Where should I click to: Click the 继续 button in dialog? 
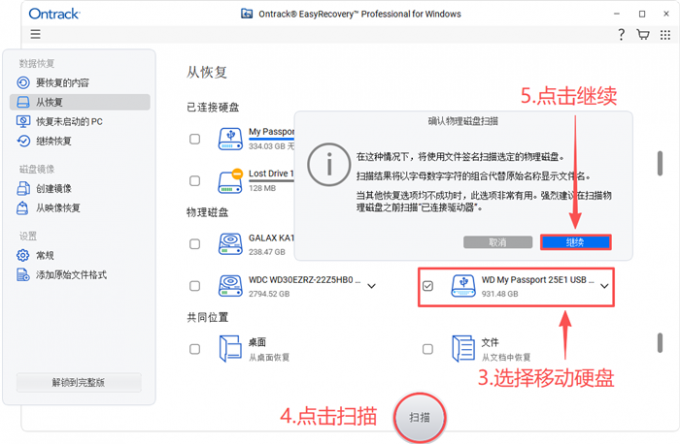pos(575,242)
